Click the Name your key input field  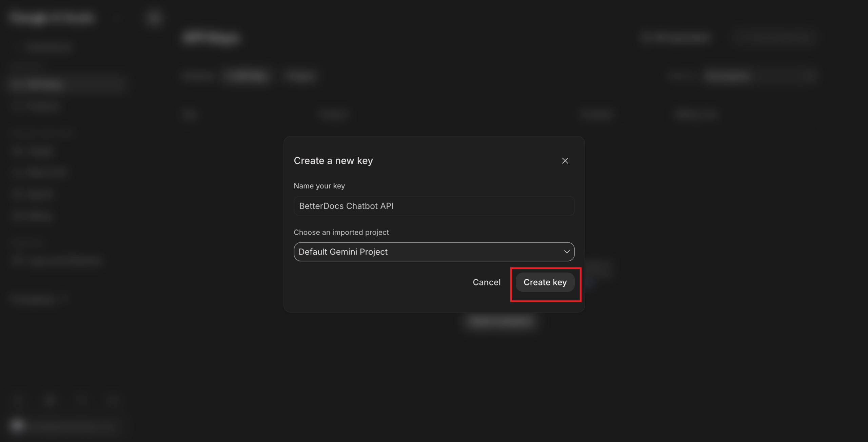[434, 206]
